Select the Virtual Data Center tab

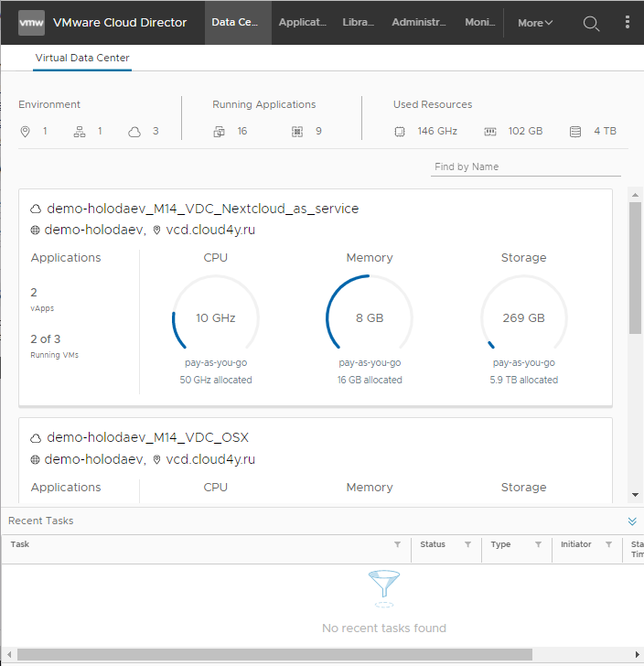(x=82, y=59)
